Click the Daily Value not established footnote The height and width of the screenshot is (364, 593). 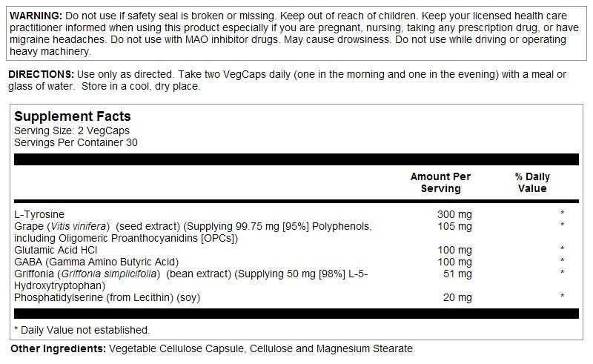click(x=82, y=330)
